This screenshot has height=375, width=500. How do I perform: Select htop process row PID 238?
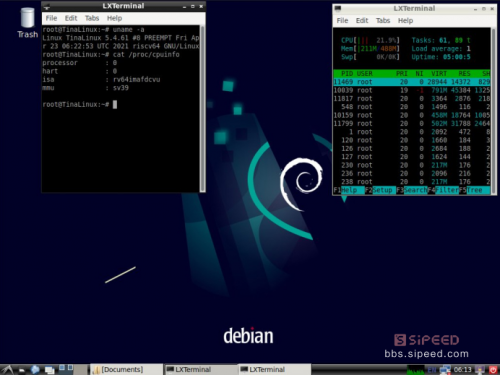412,182
